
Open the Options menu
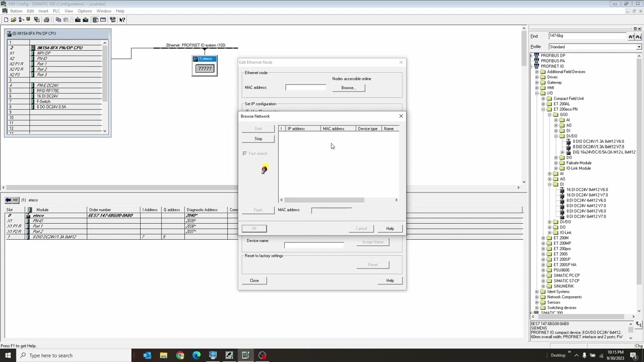point(85,11)
